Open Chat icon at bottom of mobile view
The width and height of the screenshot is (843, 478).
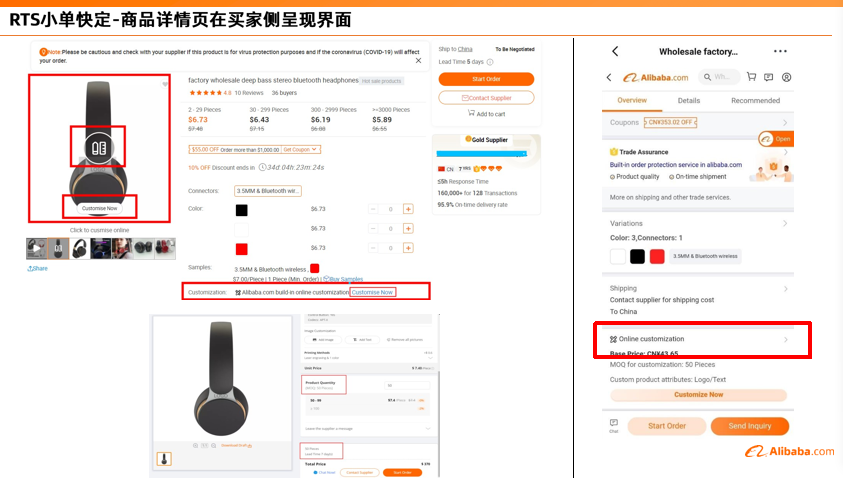pyautogui.click(x=614, y=425)
